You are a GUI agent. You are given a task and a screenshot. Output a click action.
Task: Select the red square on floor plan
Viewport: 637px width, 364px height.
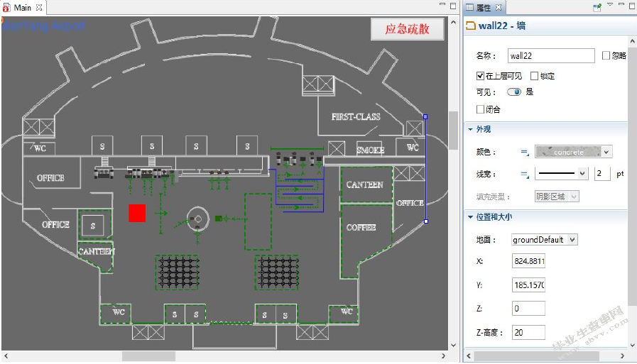137,213
